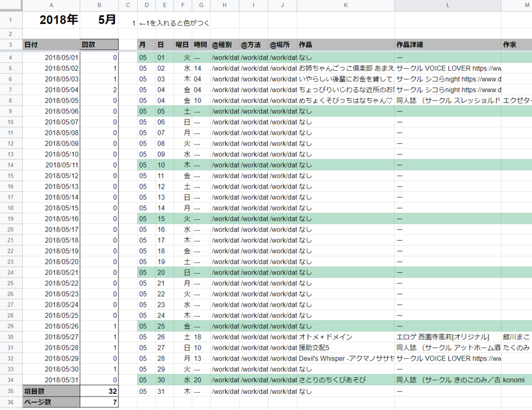Click the 作品 header cell
Screen dimensions: 532x410
345,45
